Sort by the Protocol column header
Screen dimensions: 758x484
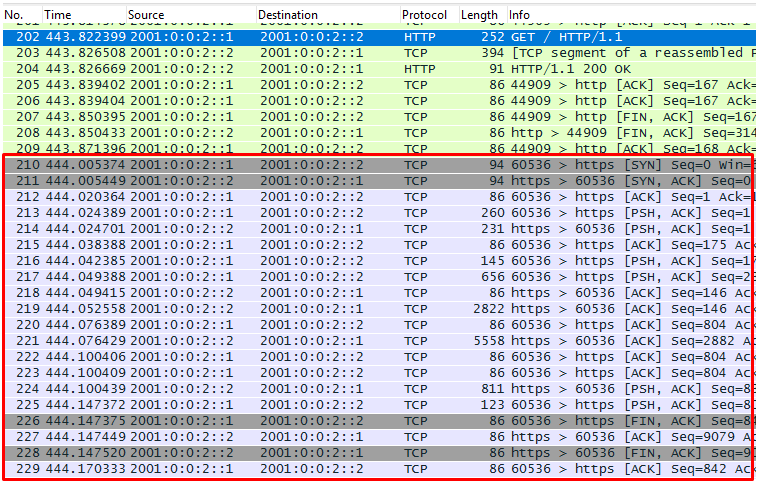[425, 15]
